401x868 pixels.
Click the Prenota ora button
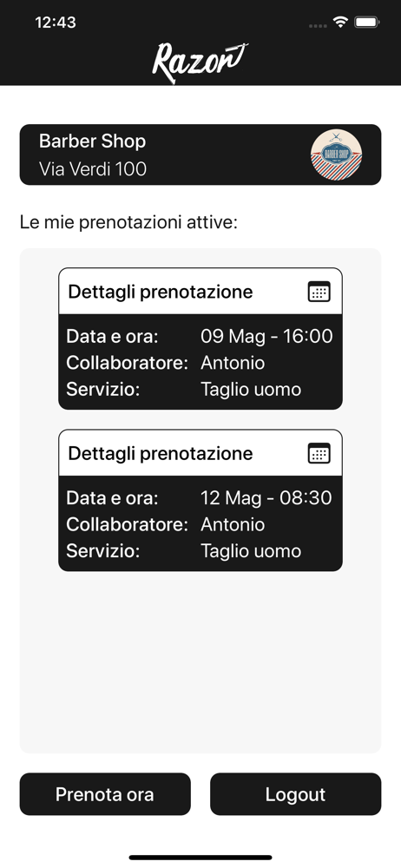pyautogui.click(x=105, y=794)
